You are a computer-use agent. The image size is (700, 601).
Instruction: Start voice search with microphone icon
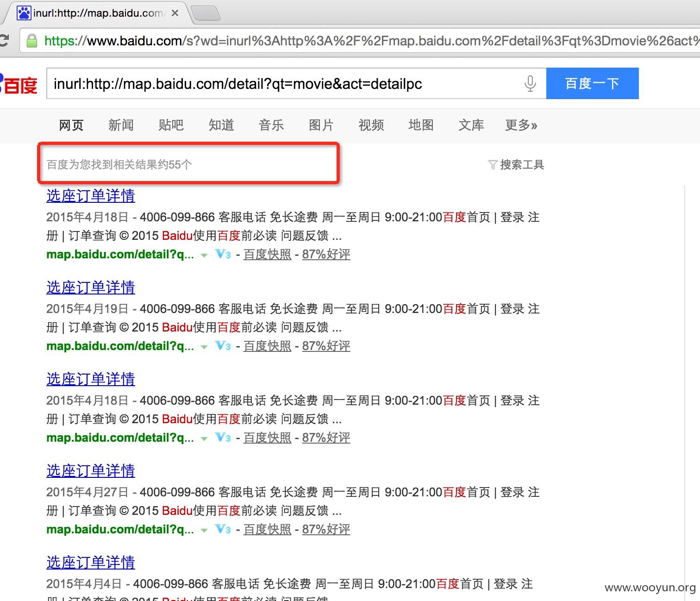pyautogui.click(x=530, y=84)
